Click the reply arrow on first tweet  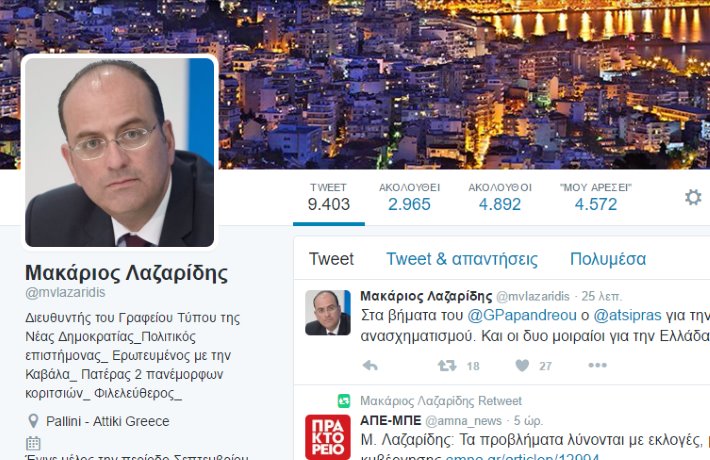(x=370, y=365)
